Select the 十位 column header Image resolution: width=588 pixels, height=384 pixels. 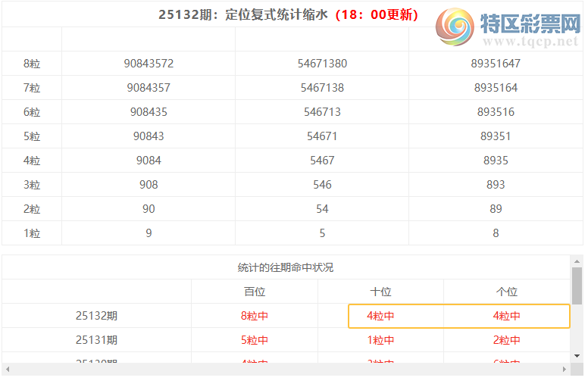coord(380,292)
